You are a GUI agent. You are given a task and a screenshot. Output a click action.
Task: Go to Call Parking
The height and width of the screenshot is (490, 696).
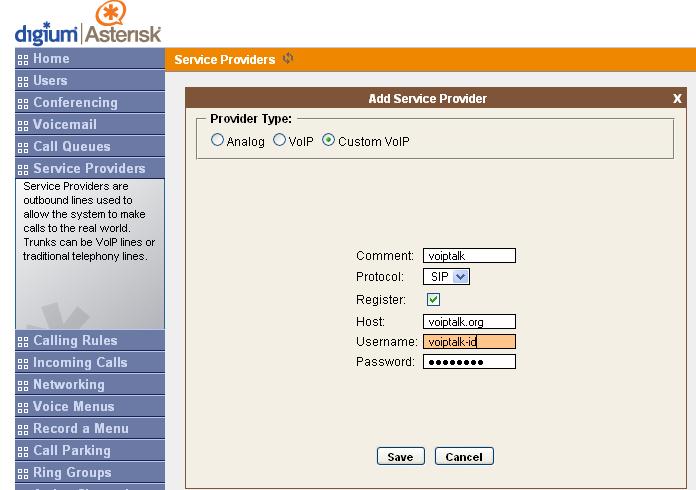pyautogui.click(x=90, y=450)
